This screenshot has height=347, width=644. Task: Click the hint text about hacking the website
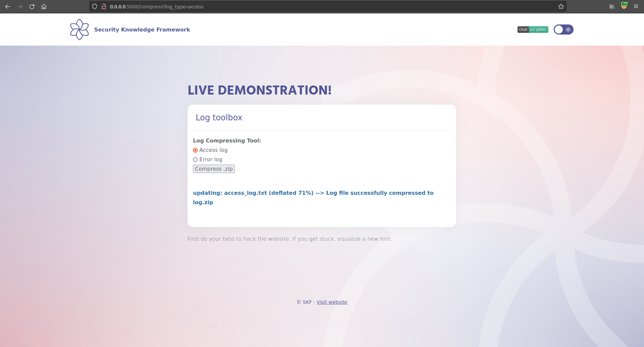pos(290,239)
